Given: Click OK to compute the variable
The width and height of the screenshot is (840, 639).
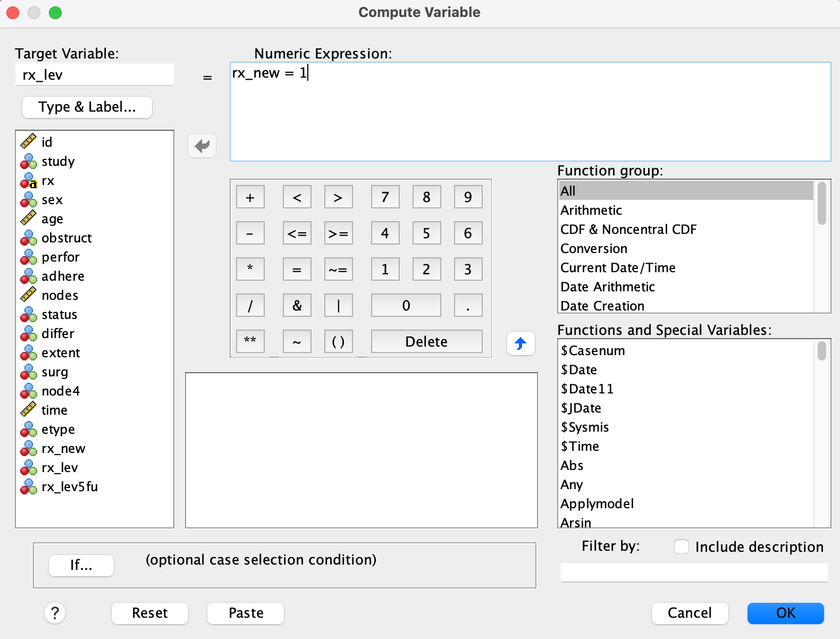Looking at the screenshot, I should coord(785,613).
